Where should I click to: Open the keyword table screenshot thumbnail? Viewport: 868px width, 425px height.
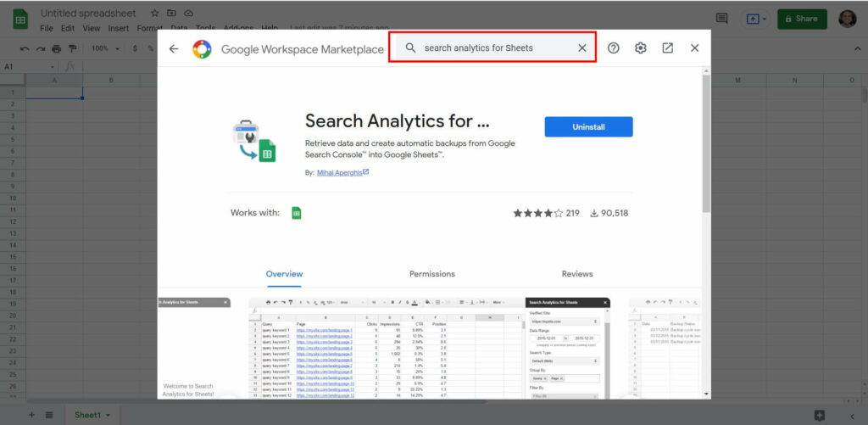[429, 348]
